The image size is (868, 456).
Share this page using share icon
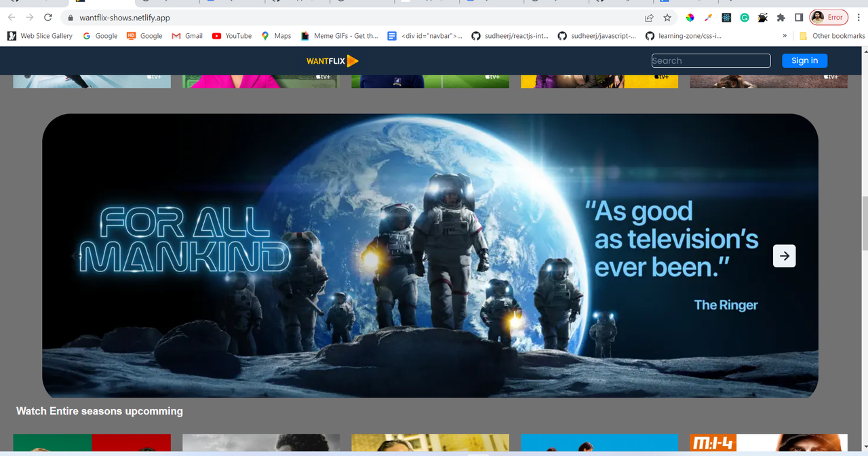(x=649, y=18)
